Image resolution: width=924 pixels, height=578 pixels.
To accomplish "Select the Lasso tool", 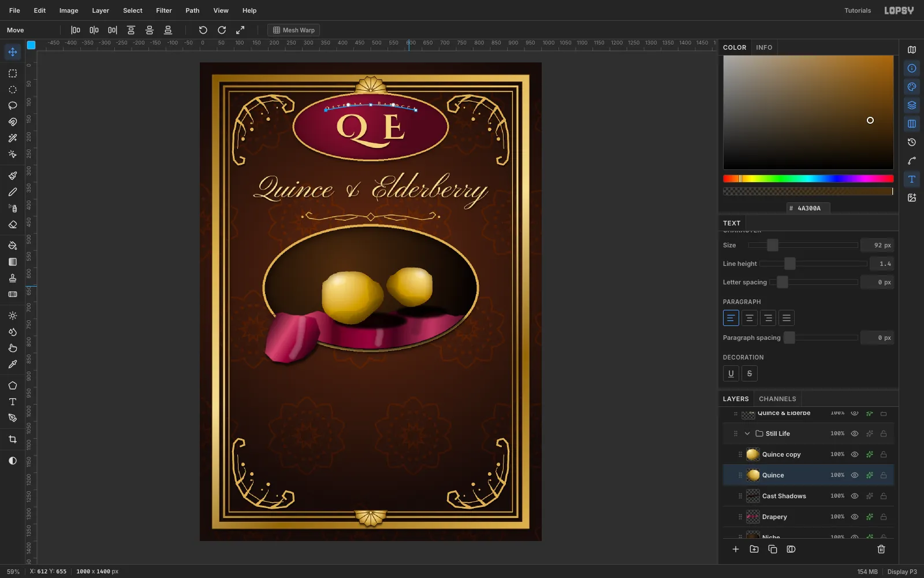I will 13,106.
